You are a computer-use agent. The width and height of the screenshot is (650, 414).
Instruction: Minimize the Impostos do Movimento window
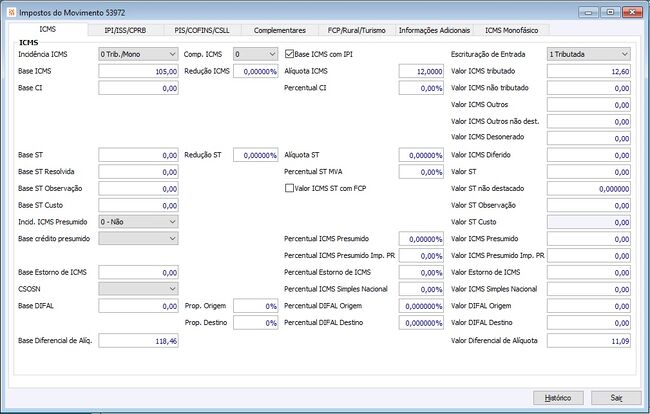tap(588, 12)
